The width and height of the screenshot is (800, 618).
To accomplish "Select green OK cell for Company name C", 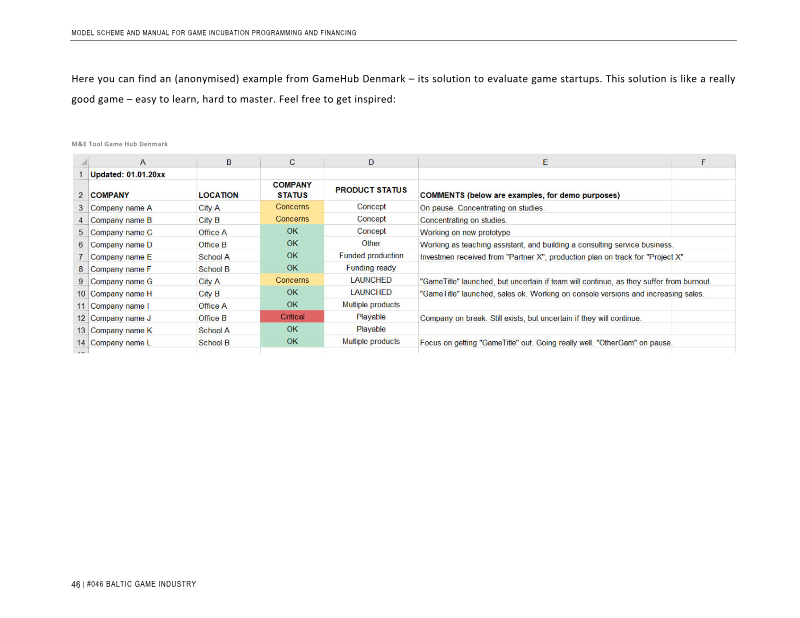I will [292, 232].
